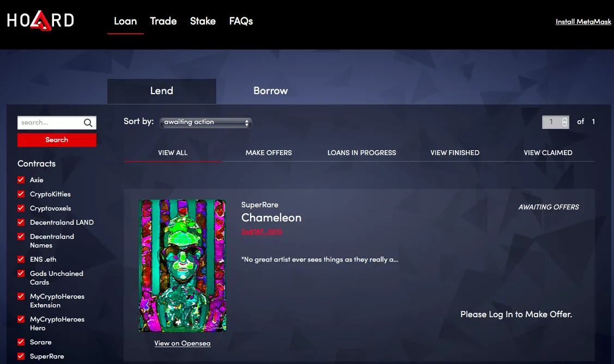
Task: Select the Lend tab
Action: click(x=162, y=91)
